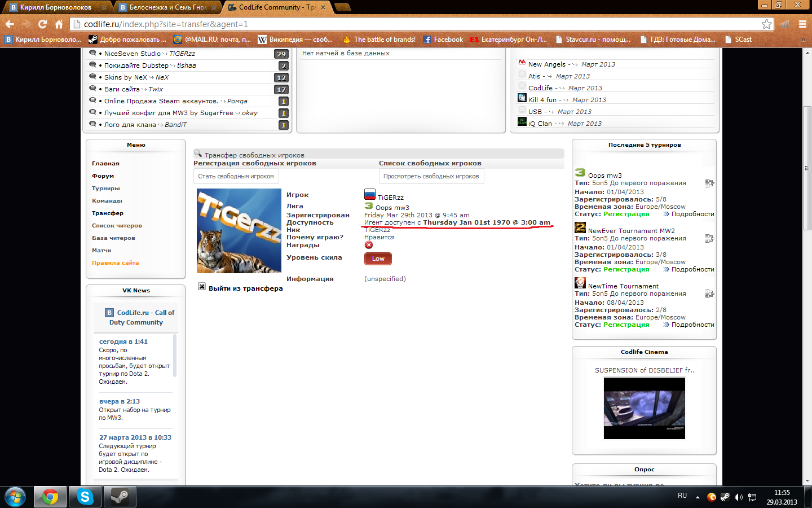Open Трансфер menu item
812x508 pixels.
[108, 213]
